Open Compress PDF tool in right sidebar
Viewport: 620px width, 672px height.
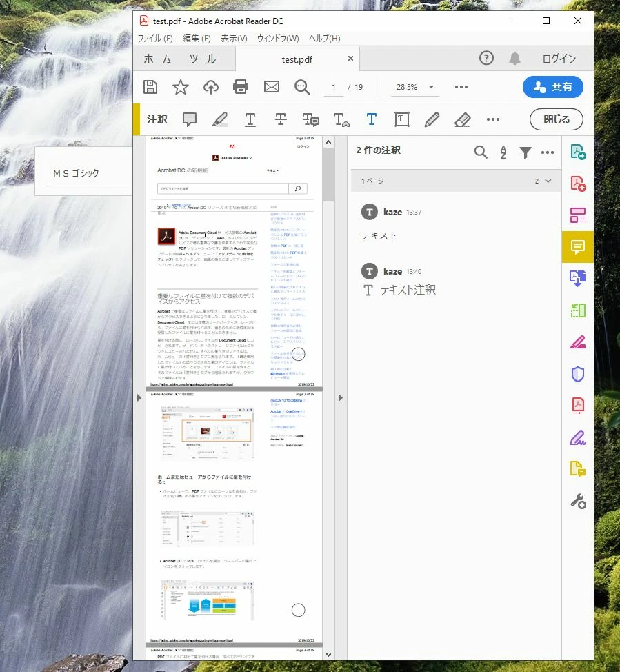pyautogui.click(x=578, y=310)
